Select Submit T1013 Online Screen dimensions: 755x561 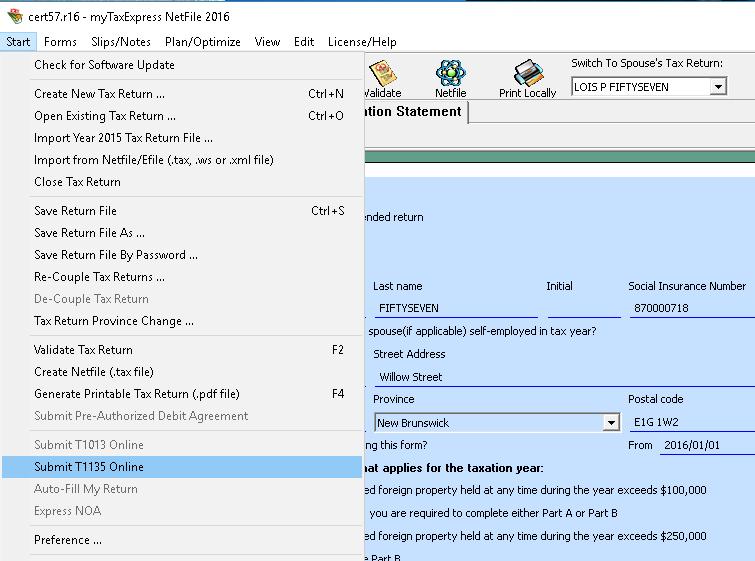[x=182, y=445]
